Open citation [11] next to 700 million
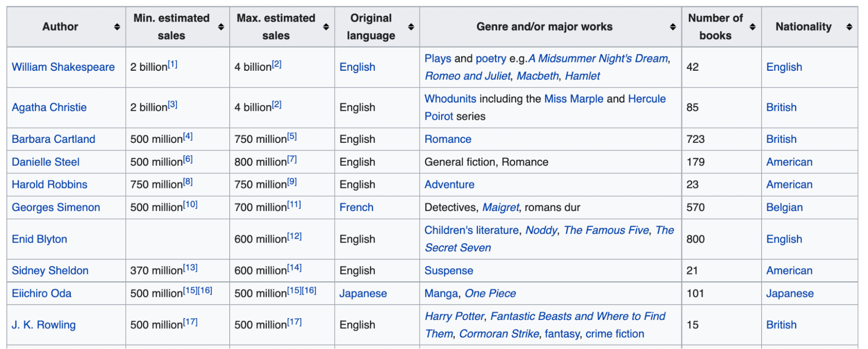This screenshot has height=349, width=868. point(294,204)
